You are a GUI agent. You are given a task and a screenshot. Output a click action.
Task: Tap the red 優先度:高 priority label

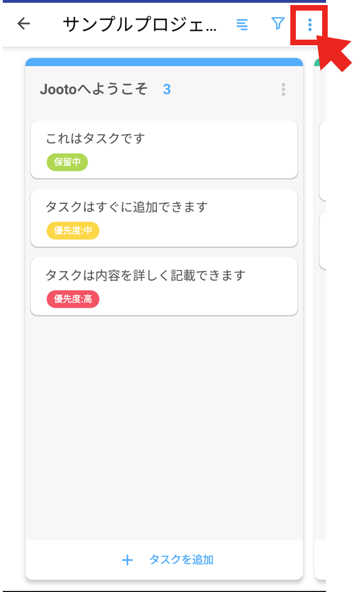click(72, 299)
